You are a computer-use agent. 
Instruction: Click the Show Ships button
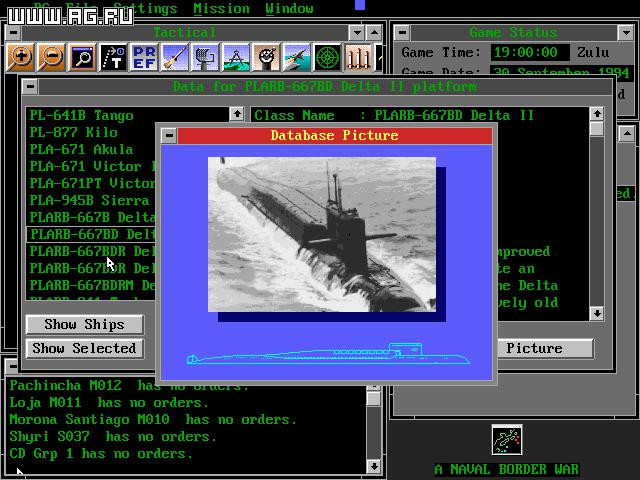[x=84, y=324]
